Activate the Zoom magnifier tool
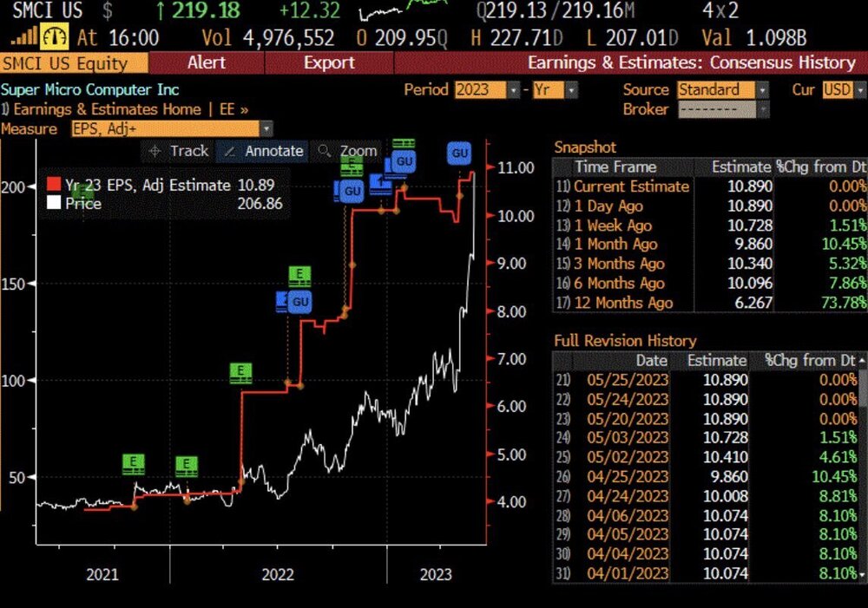This screenshot has width=868, height=608. (325, 150)
